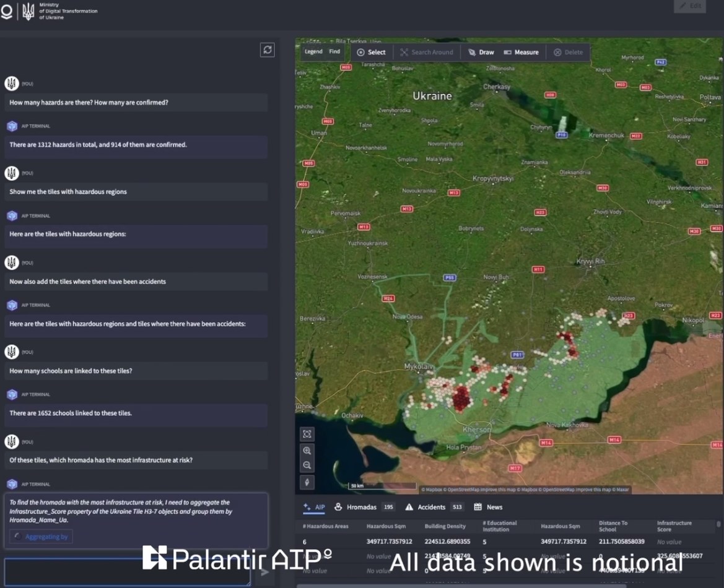Click the 'Ukraine' country label on the map
The width and height of the screenshot is (724, 588).
432,96
